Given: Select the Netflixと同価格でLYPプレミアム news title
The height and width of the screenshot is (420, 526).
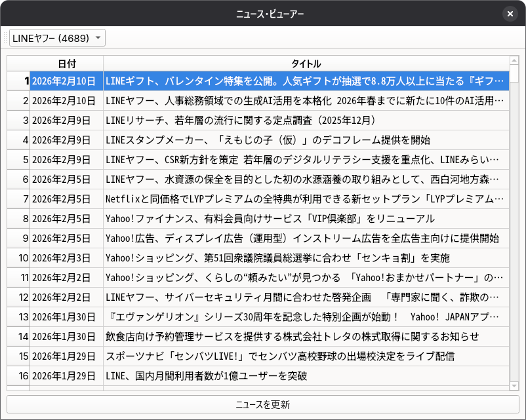Looking at the screenshot, I should click(x=306, y=199).
